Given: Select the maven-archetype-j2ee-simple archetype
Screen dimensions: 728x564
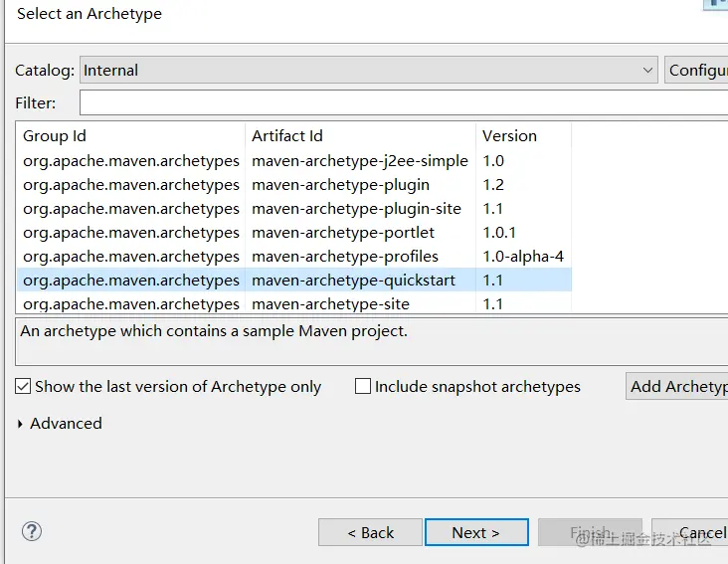Looking at the screenshot, I should pos(359,161).
